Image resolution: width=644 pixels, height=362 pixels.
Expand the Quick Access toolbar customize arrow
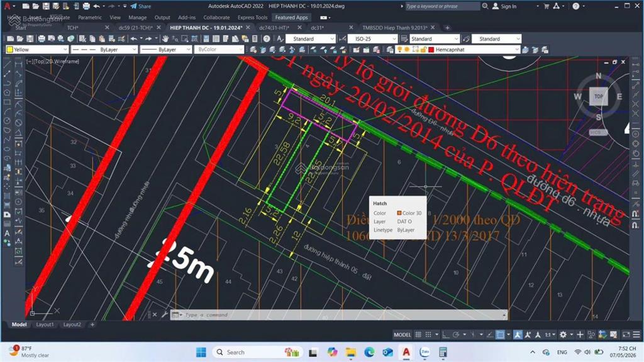coord(125,6)
